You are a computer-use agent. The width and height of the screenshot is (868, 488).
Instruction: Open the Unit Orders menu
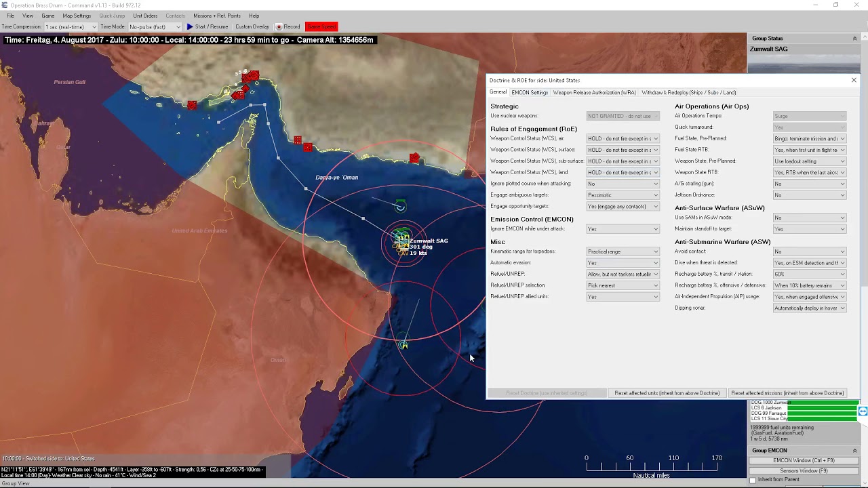[145, 16]
